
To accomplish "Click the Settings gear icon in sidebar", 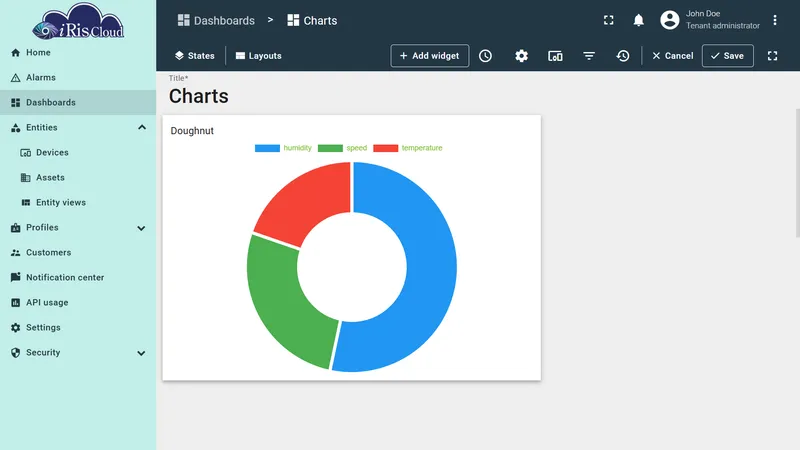I will click(x=16, y=328).
